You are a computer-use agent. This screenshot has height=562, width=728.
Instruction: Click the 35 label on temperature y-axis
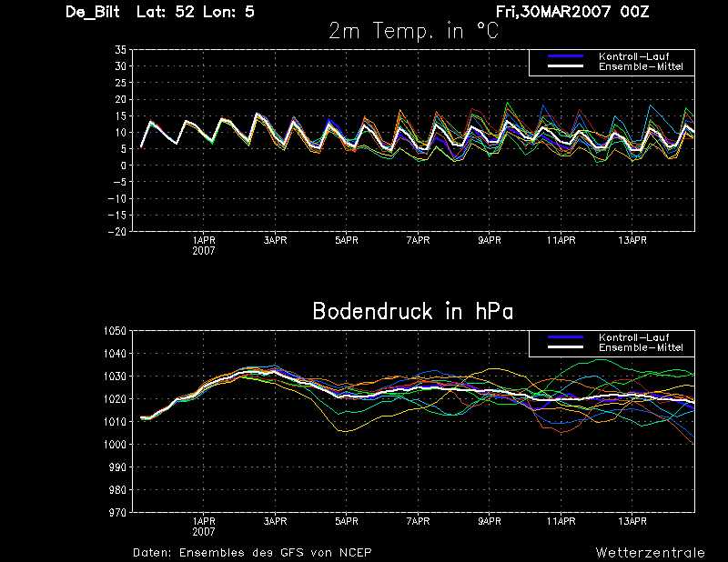(121, 50)
